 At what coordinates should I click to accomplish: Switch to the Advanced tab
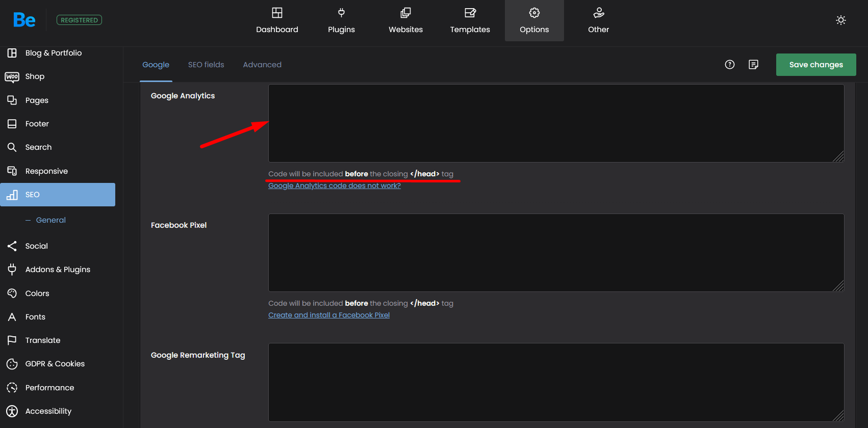coord(262,65)
